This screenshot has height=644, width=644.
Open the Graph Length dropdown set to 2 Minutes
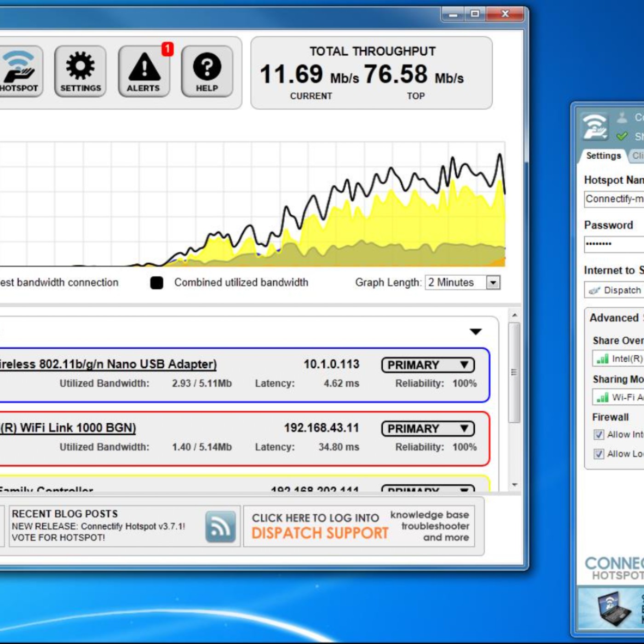pos(463,282)
